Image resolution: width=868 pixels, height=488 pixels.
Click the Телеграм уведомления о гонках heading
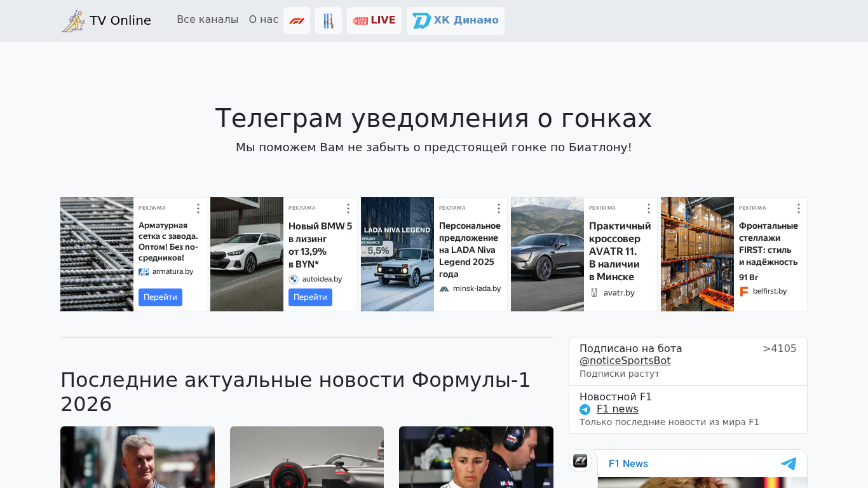click(434, 119)
